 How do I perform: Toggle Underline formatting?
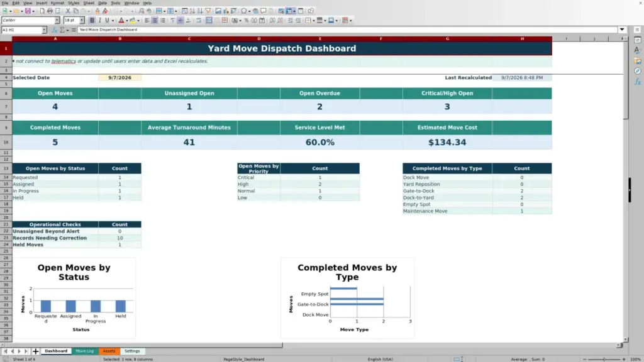tap(107, 20)
